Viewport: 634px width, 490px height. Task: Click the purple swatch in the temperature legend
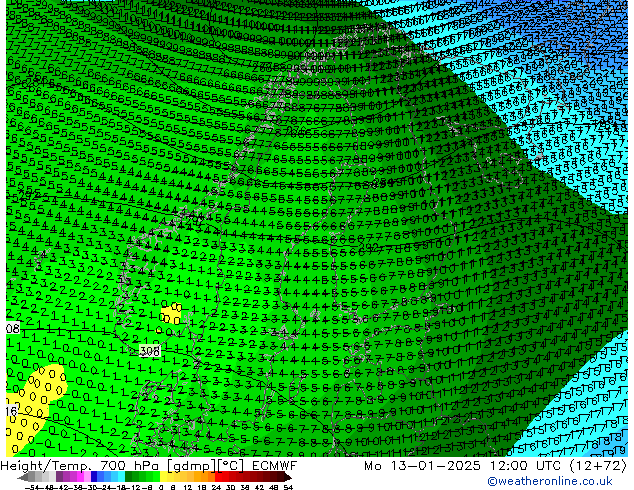point(63,478)
